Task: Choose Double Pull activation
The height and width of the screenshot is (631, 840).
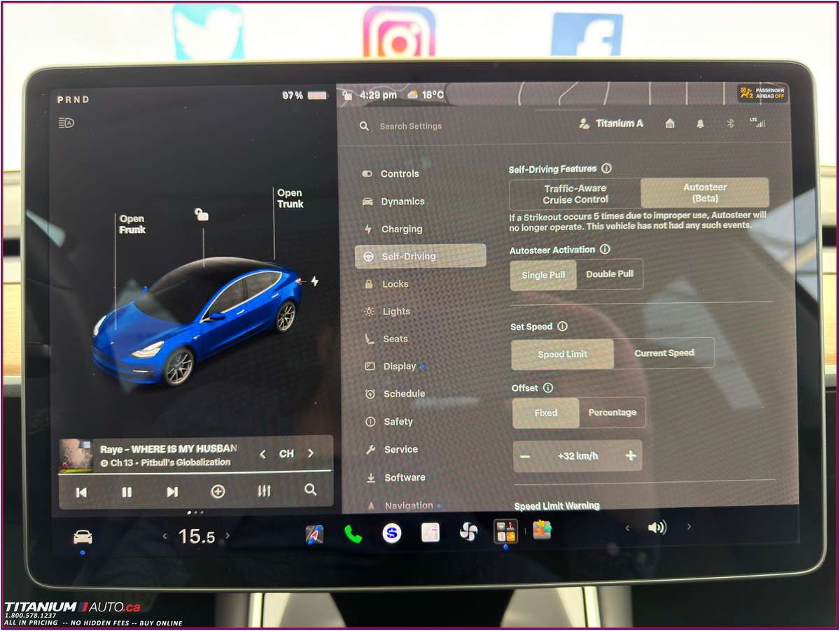Action: point(610,274)
